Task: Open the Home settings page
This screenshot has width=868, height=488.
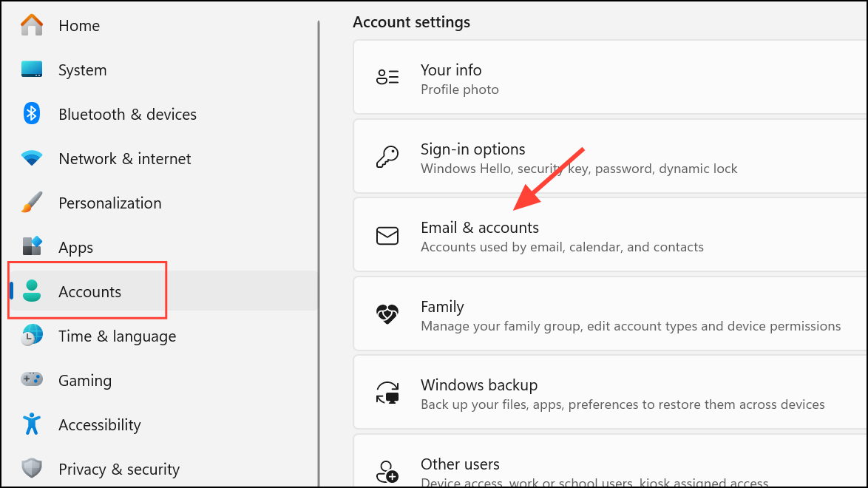Action: (79, 25)
